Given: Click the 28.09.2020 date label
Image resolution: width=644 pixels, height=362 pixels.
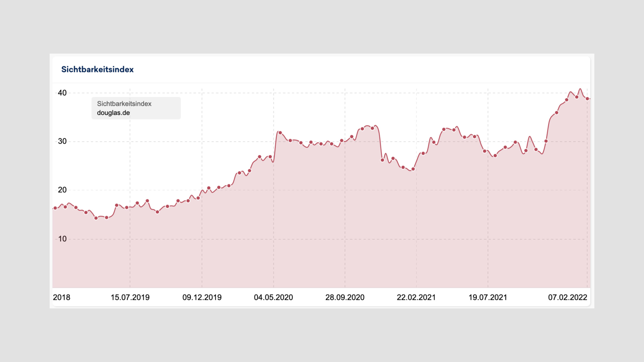Looking at the screenshot, I should [345, 297].
